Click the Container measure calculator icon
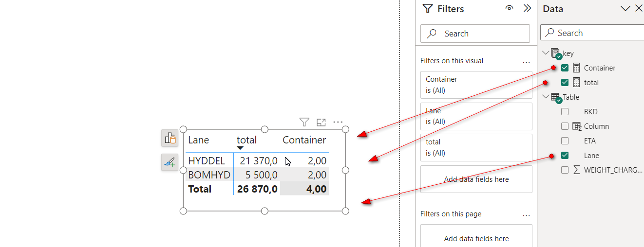The width and height of the screenshot is (644, 247). click(x=577, y=68)
